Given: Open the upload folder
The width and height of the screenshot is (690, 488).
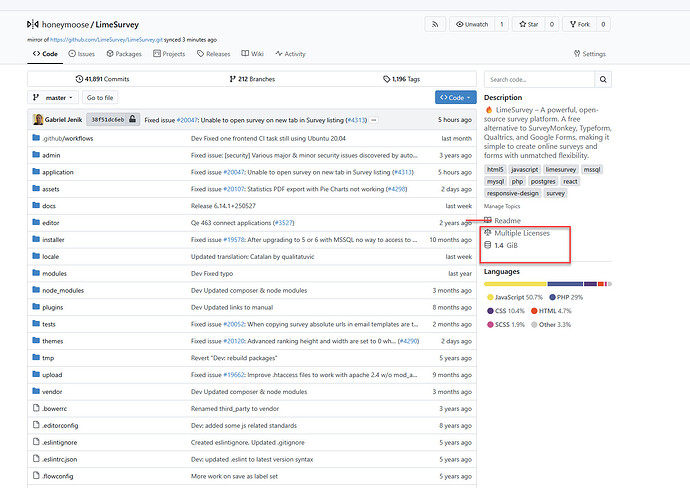Looking at the screenshot, I should pyautogui.click(x=52, y=375).
